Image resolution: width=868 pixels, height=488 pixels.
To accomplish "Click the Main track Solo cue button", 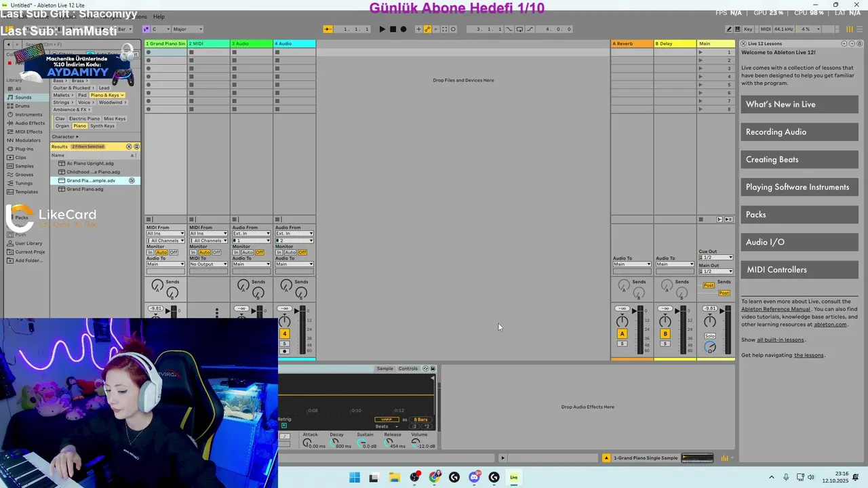I will [x=710, y=335].
